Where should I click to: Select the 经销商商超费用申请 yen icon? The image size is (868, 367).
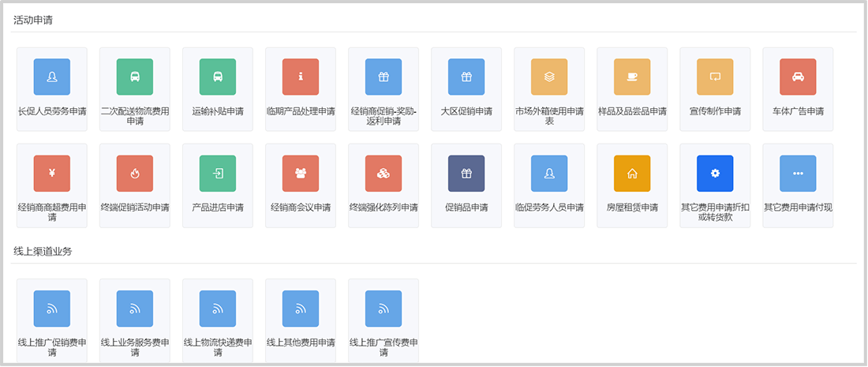52,174
